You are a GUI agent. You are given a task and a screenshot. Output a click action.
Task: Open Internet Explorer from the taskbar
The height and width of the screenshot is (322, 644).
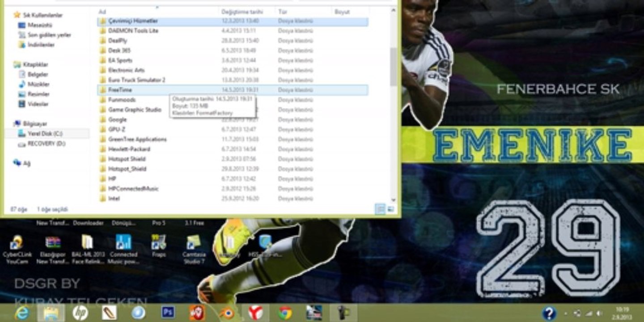pyautogui.click(x=21, y=313)
